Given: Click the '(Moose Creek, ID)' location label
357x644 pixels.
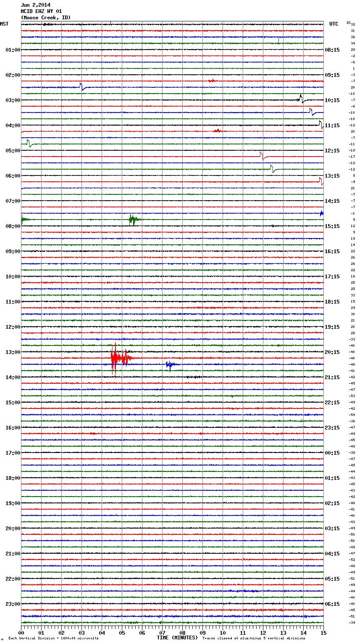Looking at the screenshot, I should 46,18.
